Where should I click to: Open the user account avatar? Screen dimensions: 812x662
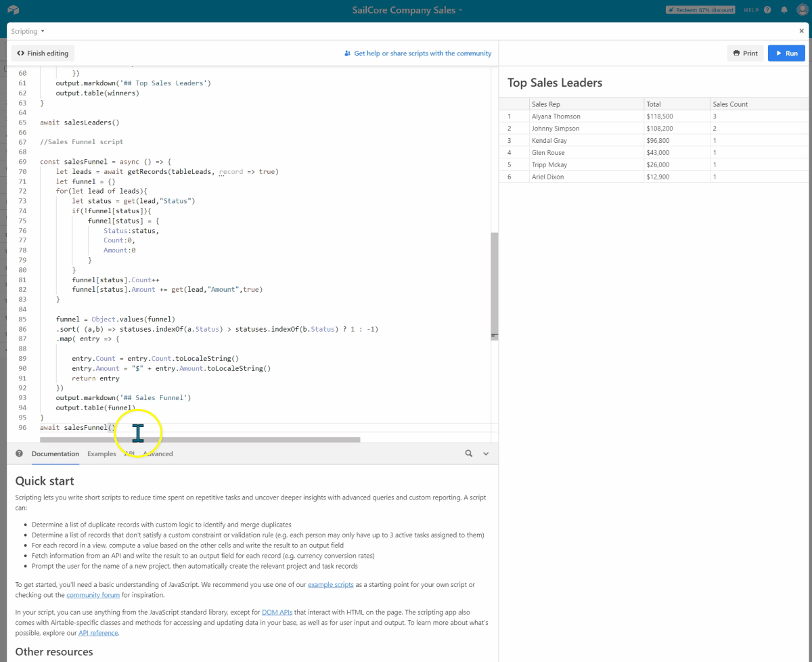coord(802,10)
